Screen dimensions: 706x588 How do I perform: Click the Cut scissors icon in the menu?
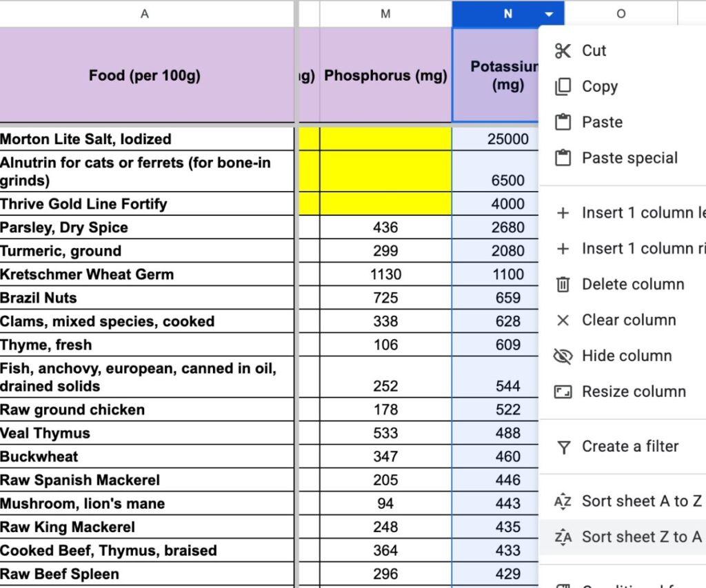pos(563,50)
